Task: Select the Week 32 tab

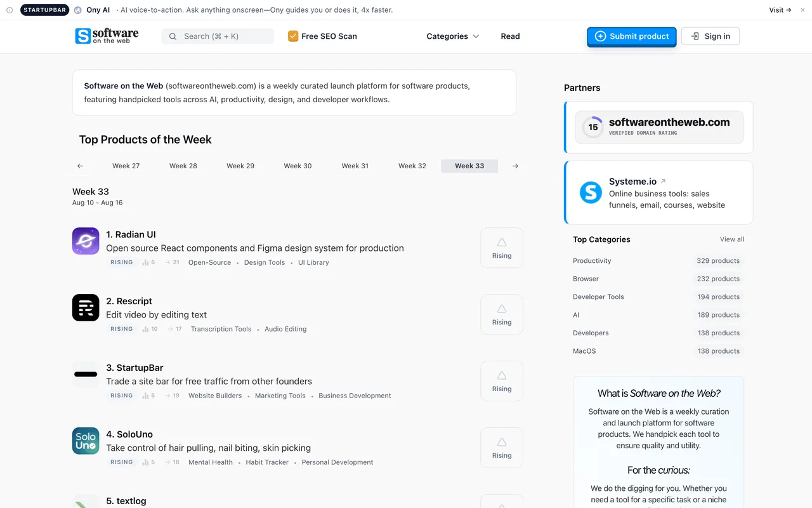Action: click(412, 166)
